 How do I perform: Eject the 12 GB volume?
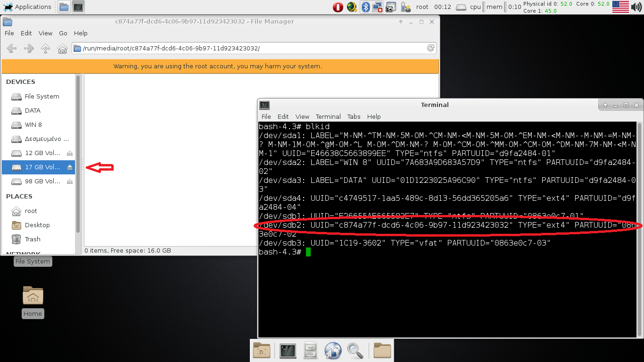click(x=70, y=153)
